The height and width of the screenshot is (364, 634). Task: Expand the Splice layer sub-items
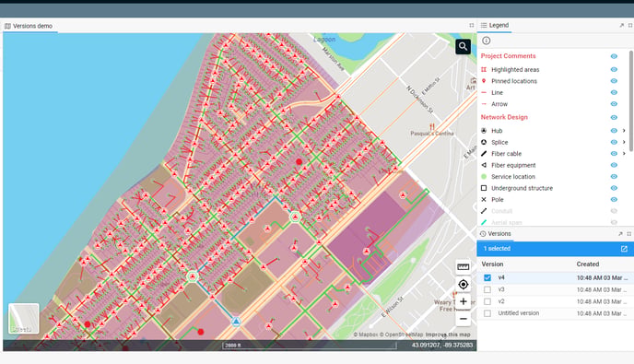click(624, 142)
